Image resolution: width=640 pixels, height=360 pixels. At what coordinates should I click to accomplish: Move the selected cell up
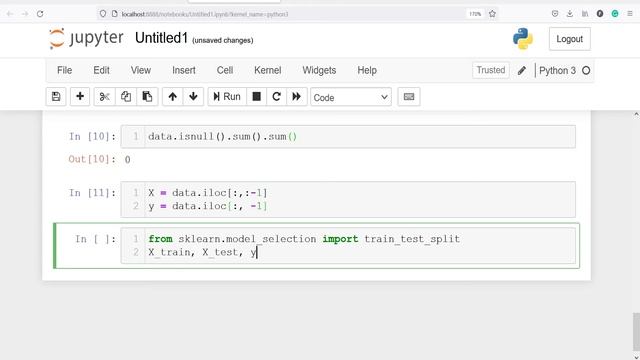(173, 97)
